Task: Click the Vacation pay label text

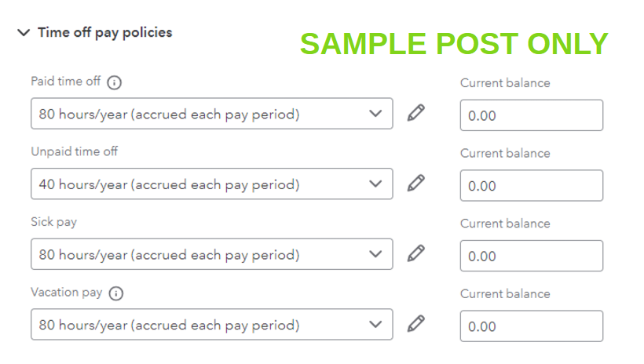Action: [67, 293]
